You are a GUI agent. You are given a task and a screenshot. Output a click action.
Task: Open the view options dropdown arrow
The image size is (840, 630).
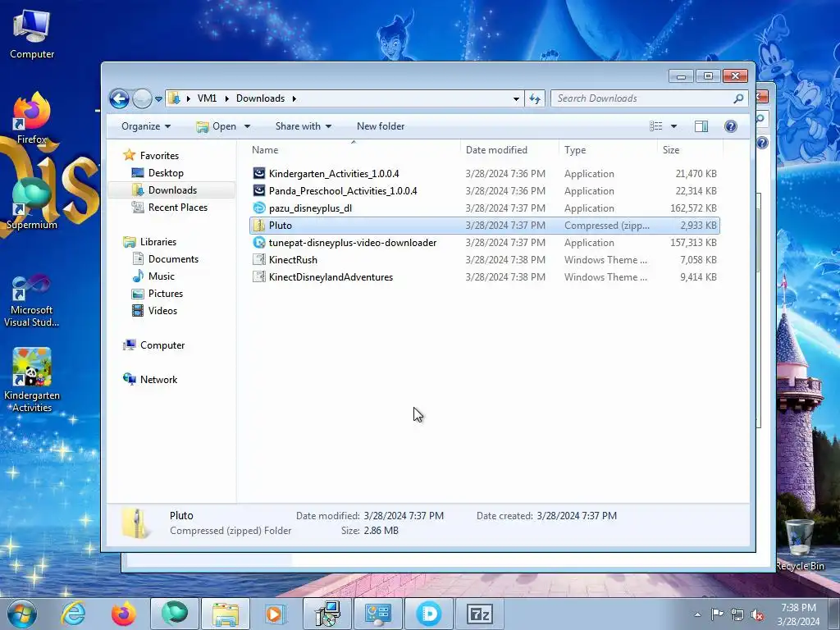(674, 126)
